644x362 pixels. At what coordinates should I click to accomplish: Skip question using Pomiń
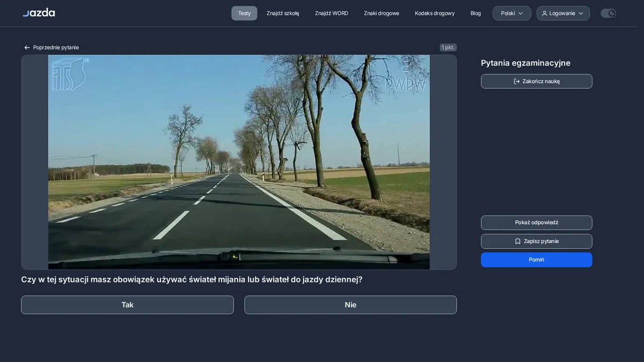pyautogui.click(x=537, y=260)
